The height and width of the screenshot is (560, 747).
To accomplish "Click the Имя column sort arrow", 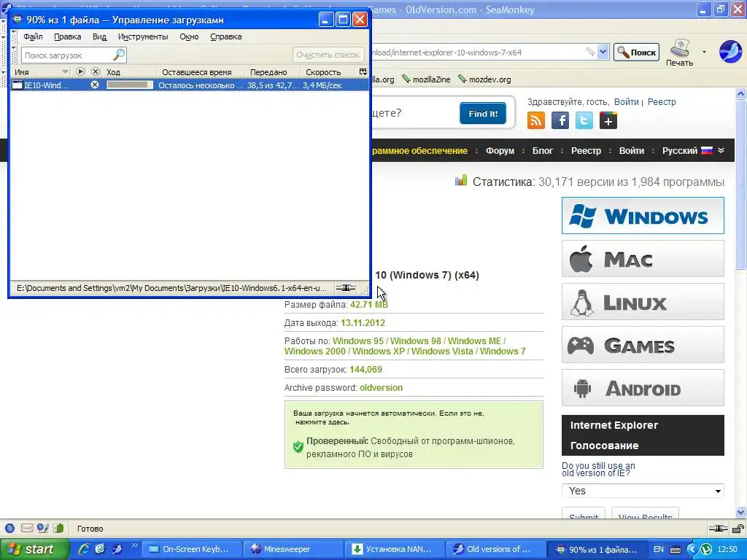I will 65,71.
